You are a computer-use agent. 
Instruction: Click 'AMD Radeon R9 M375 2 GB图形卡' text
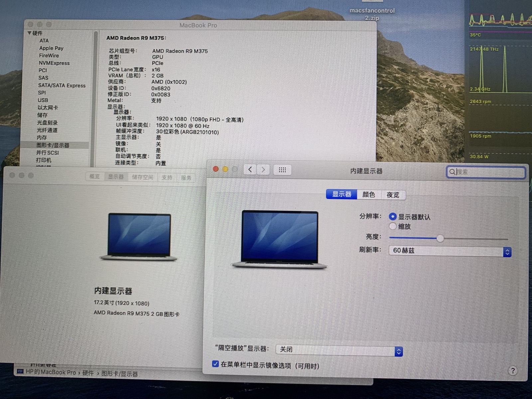(x=137, y=314)
